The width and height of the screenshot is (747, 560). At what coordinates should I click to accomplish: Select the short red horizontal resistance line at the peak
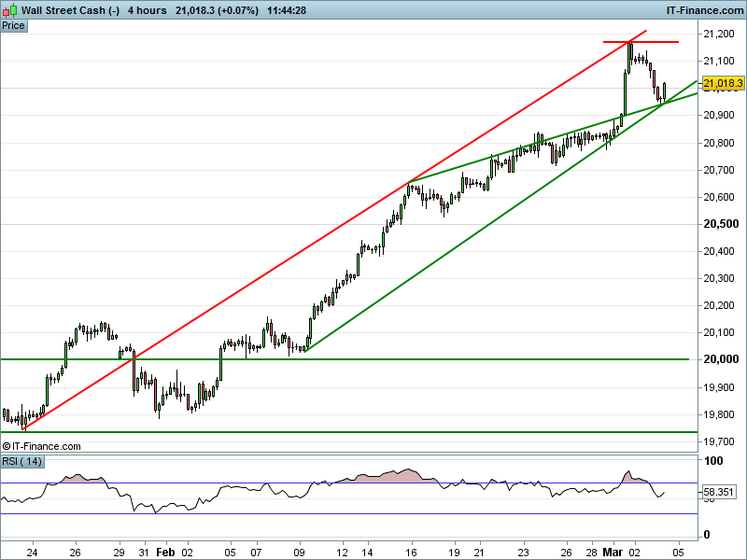tap(641, 42)
